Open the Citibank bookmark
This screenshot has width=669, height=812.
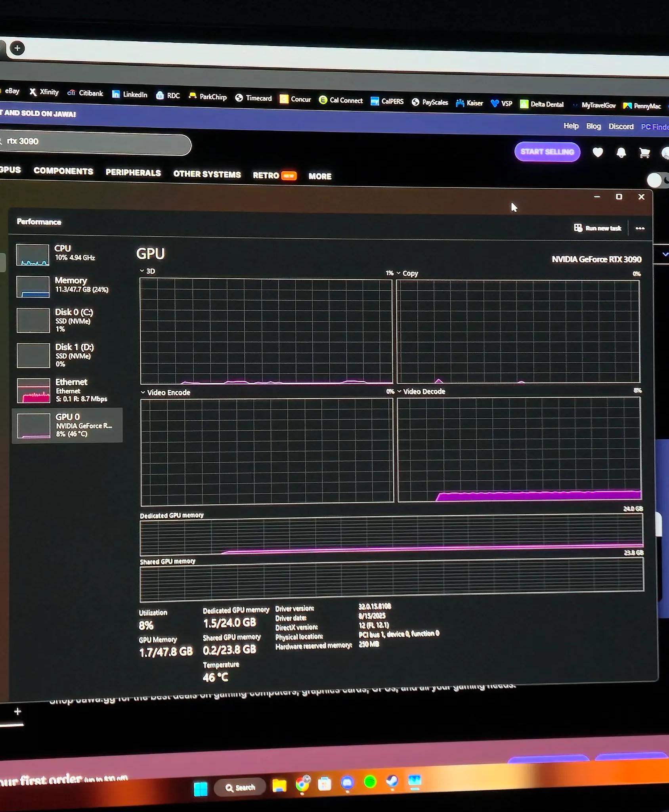[85, 93]
